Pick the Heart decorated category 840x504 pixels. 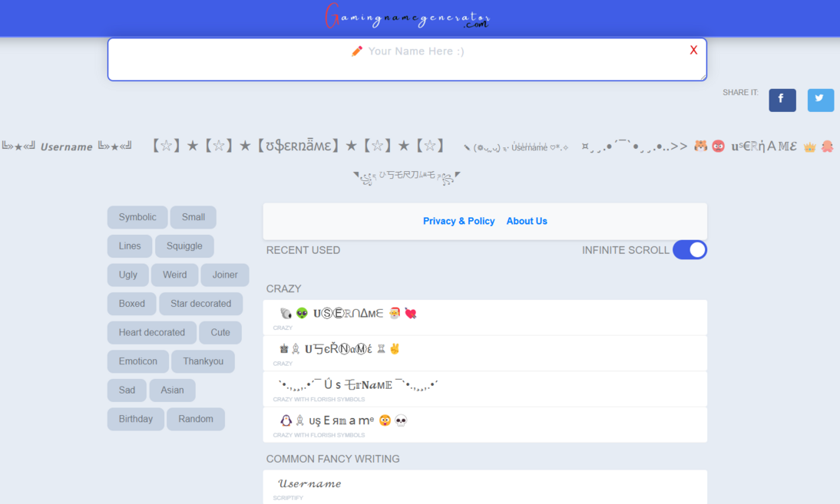(151, 333)
